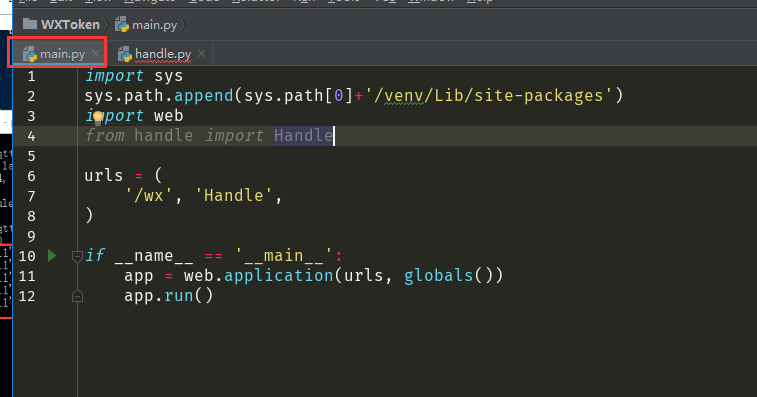Click line number 2 in the gutter
Image resolution: width=757 pixels, height=397 pixels.
tap(31, 96)
